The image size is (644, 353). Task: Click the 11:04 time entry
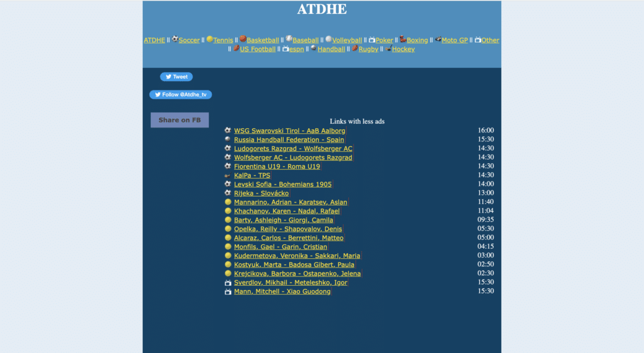click(x=486, y=211)
